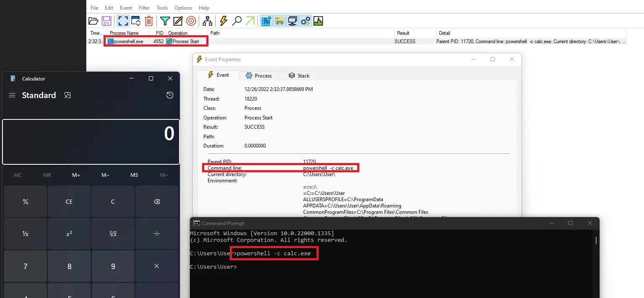This screenshot has height=298, width=644.
Task: Click the Open folder icon in the toolbar
Action: [x=93, y=21]
